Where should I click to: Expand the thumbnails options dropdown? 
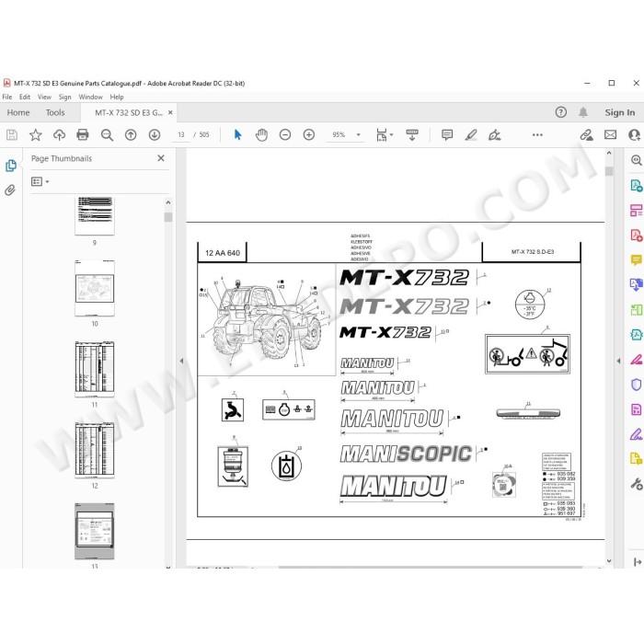pos(40,181)
